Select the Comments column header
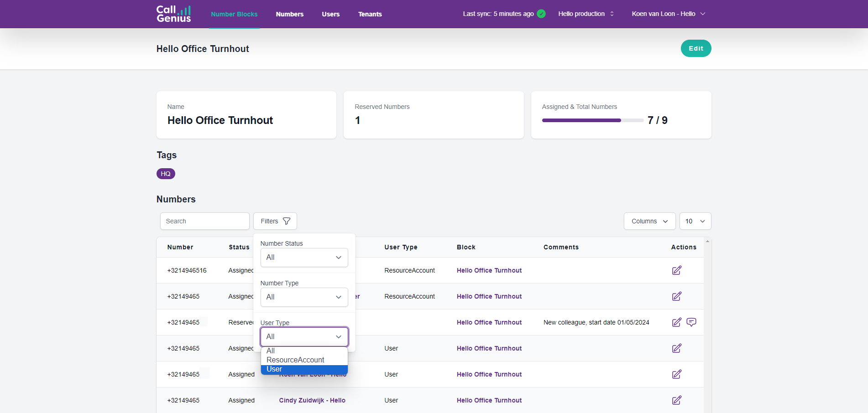Viewport: 868px width, 413px height. coord(561,247)
